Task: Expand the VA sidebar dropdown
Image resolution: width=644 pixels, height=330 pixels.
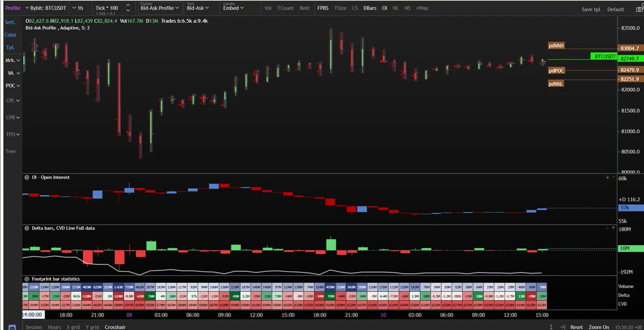Action: pos(13,73)
